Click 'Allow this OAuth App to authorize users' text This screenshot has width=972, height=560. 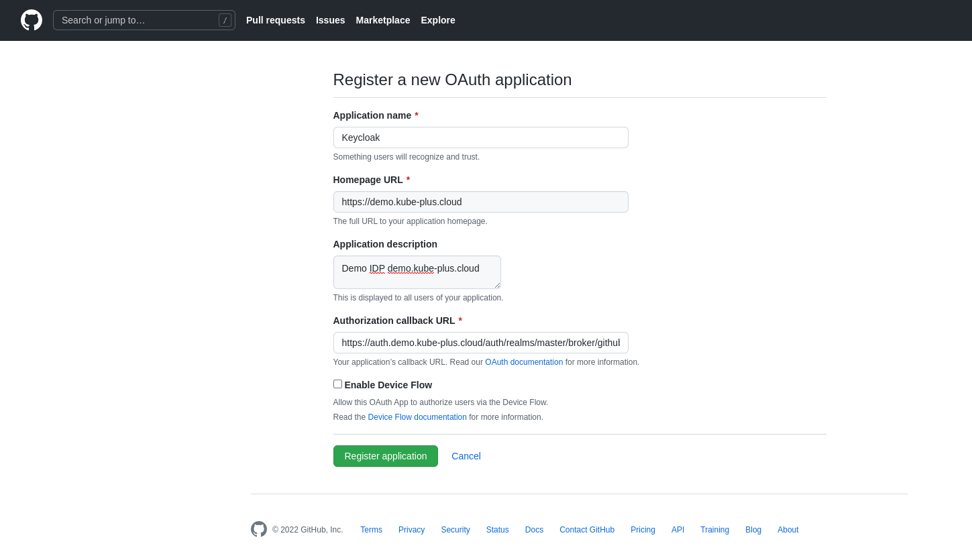(441, 402)
